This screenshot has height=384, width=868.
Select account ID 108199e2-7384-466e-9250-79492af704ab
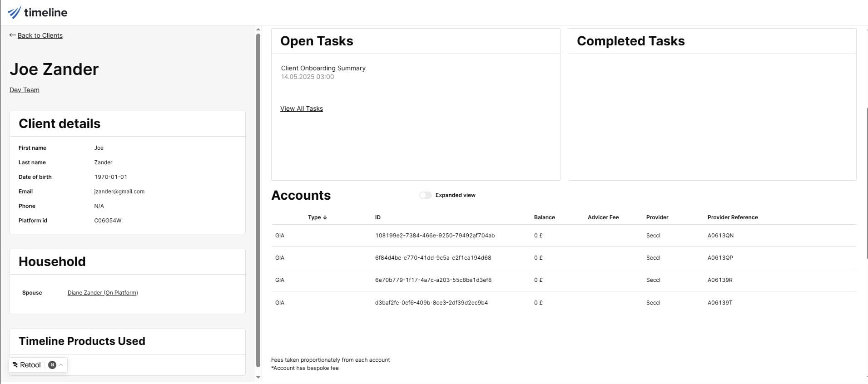click(x=435, y=236)
